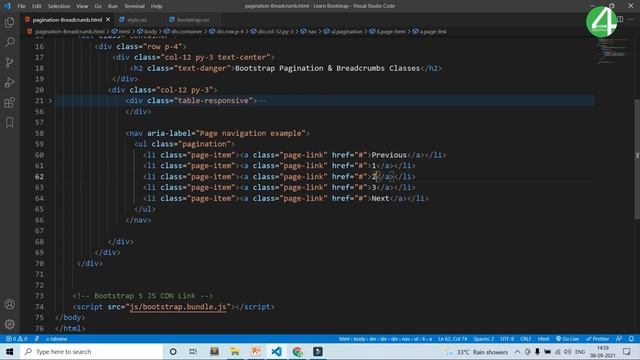Open the Edit menu

37,6
